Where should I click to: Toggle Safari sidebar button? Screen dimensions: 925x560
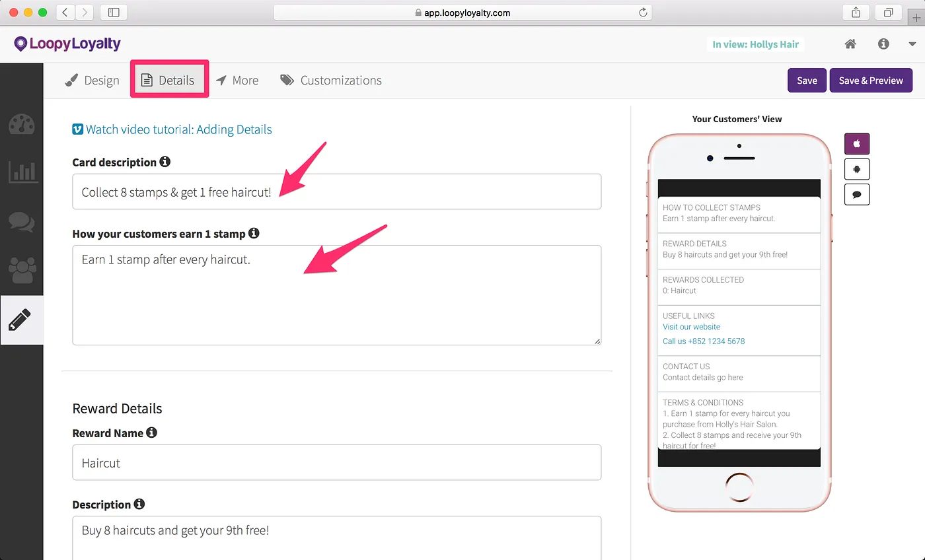[114, 13]
